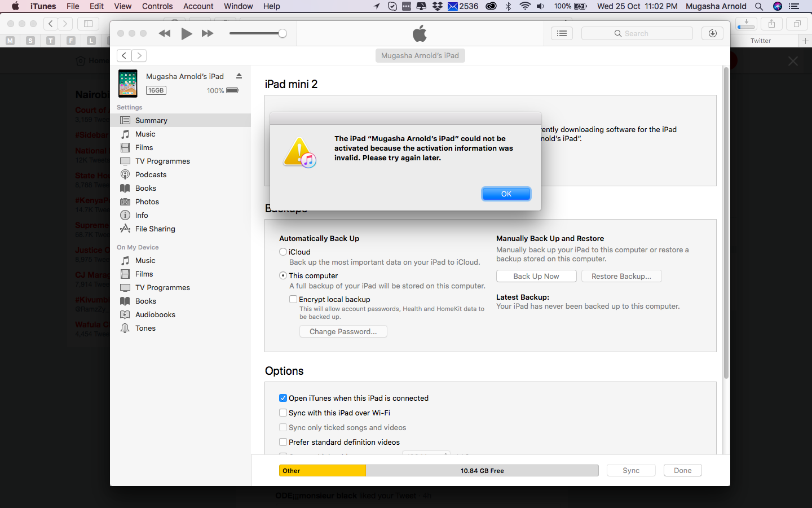Select Music under On My Device
The image size is (812, 508).
point(180,260)
